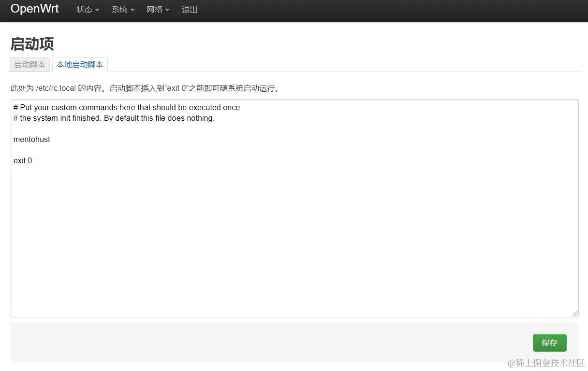Expand the 系统 dropdown chevron
The width and height of the screenshot is (588, 371).
coord(133,10)
